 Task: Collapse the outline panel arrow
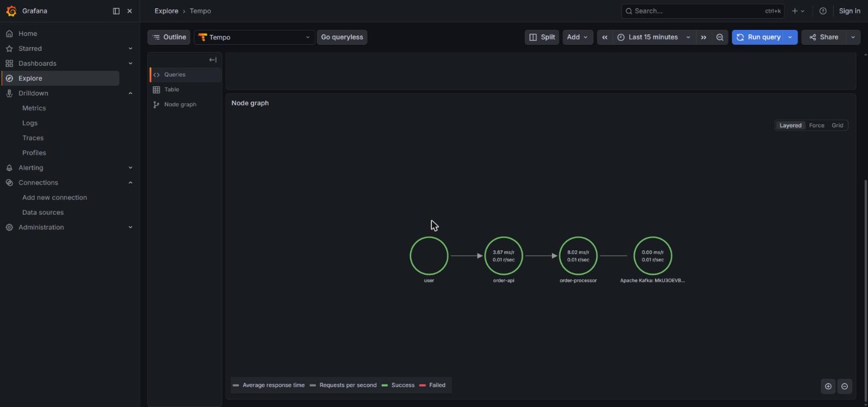[213, 60]
